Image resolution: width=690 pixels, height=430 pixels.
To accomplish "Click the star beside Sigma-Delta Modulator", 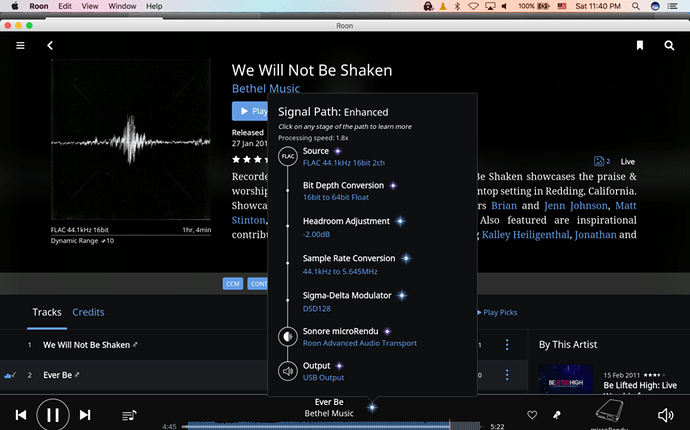I will tap(401, 295).
